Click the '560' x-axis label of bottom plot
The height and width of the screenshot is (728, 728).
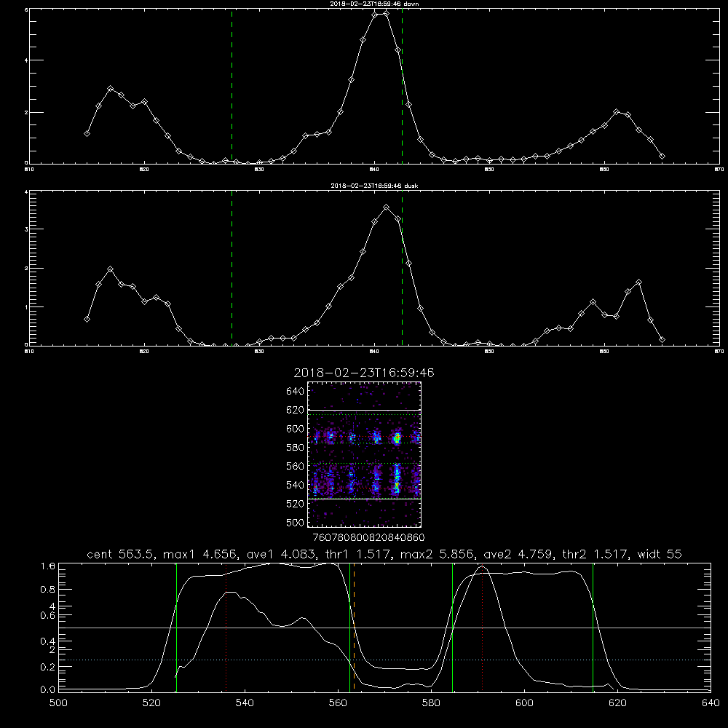[x=338, y=703]
